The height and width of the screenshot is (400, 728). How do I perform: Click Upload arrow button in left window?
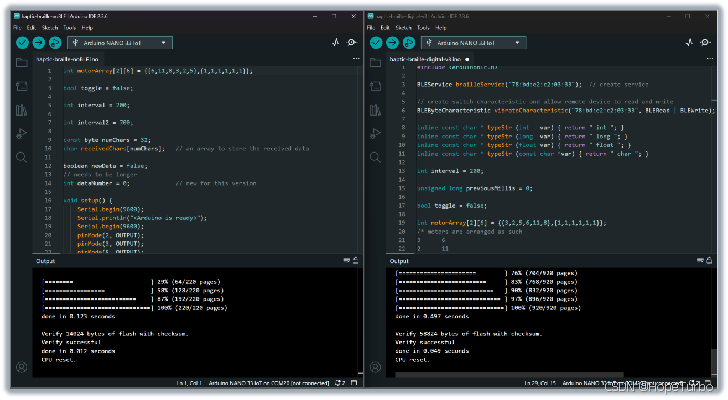pyautogui.click(x=39, y=43)
